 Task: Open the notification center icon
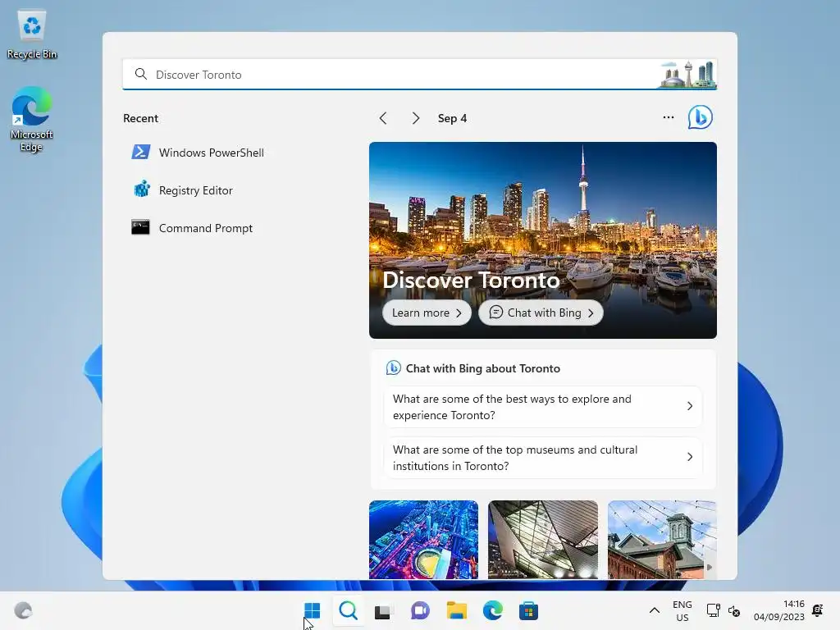(818, 610)
